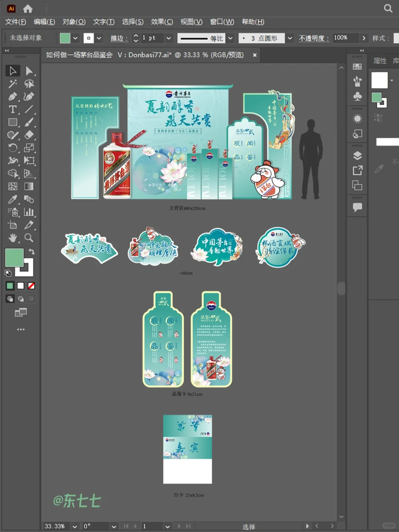Screen dimensions: 399x532
Task: Click the large green fill swatch in toolbar
Action: pyautogui.click(x=14, y=258)
